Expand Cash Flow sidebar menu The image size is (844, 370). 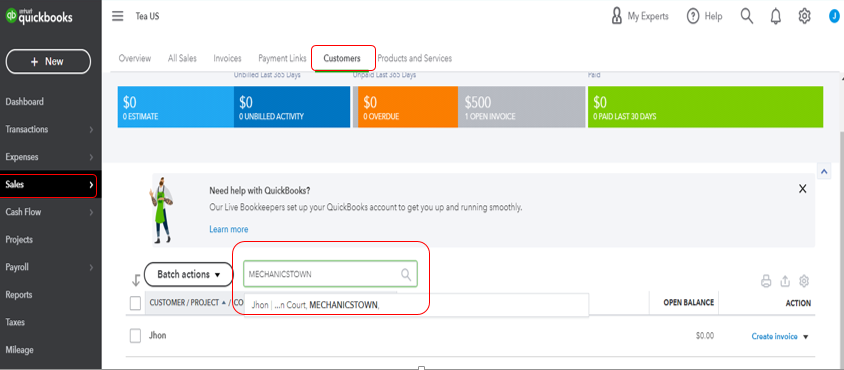coord(51,212)
